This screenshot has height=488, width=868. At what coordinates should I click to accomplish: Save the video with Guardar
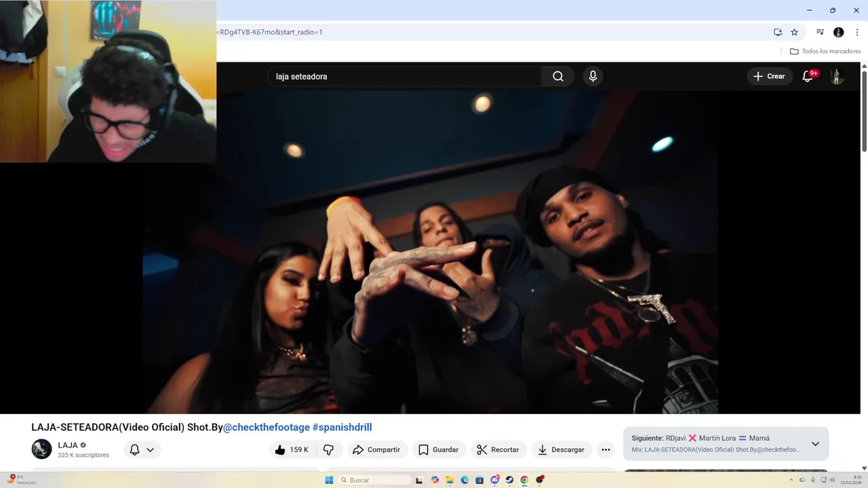438,449
